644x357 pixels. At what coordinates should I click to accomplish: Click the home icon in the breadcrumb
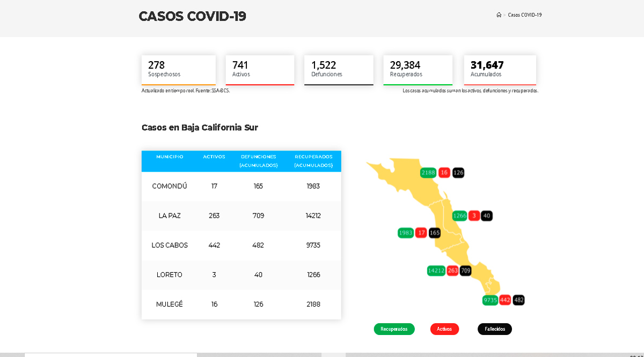click(x=499, y=15)
